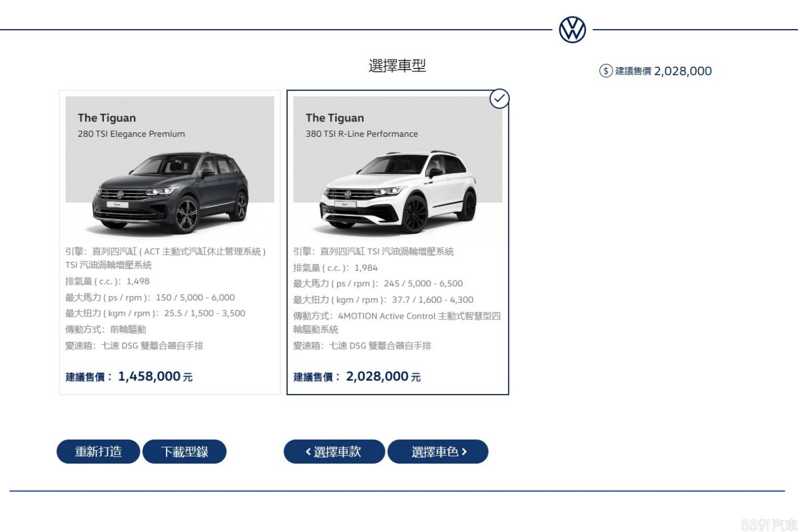Click the grey Tiguan car image
The width and height of the screenshot is (798, 532).
(x=171, y=193)
